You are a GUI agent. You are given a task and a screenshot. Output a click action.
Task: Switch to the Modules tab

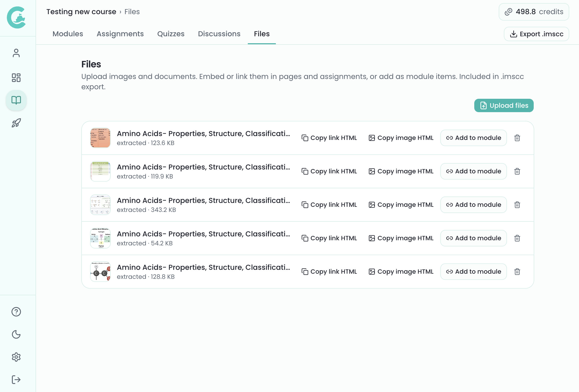68,34
